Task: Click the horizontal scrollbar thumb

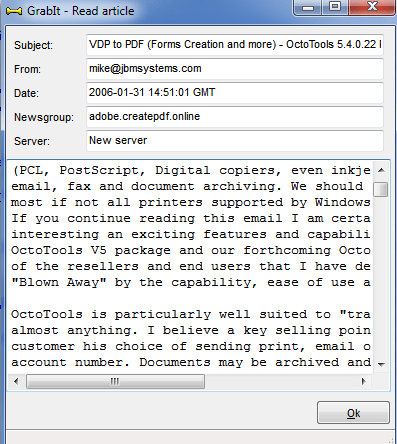Action: pyautogui.click(x=115, y=381)
